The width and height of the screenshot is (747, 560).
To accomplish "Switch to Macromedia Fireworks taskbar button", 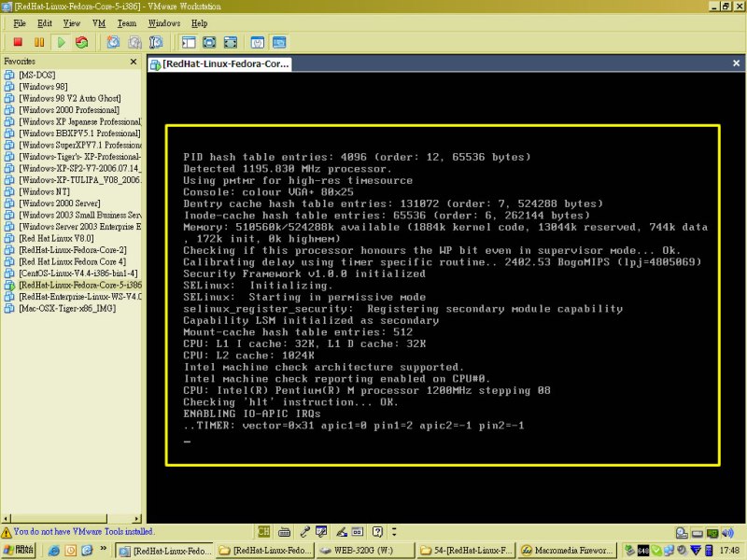I will coord(568,551).
